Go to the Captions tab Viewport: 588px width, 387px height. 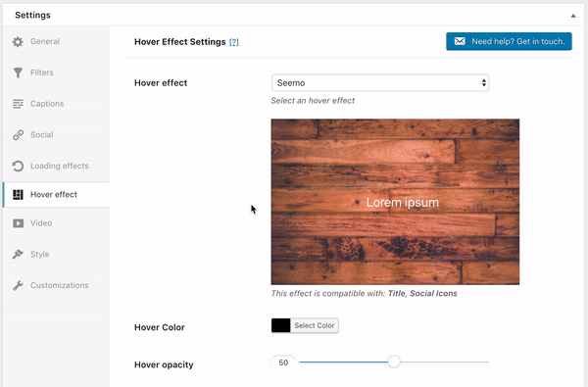pyautogui.click(x=56, y=104)
